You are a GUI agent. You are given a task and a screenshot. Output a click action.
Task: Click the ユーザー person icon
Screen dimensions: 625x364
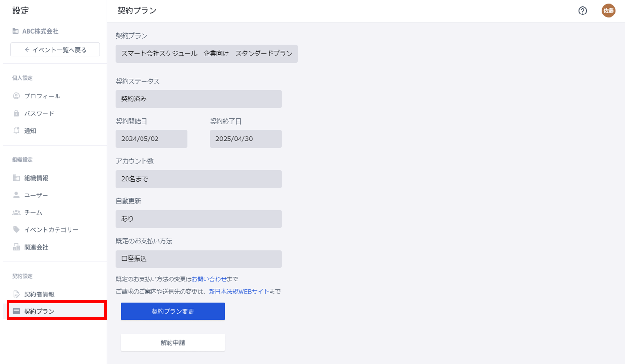16,195
